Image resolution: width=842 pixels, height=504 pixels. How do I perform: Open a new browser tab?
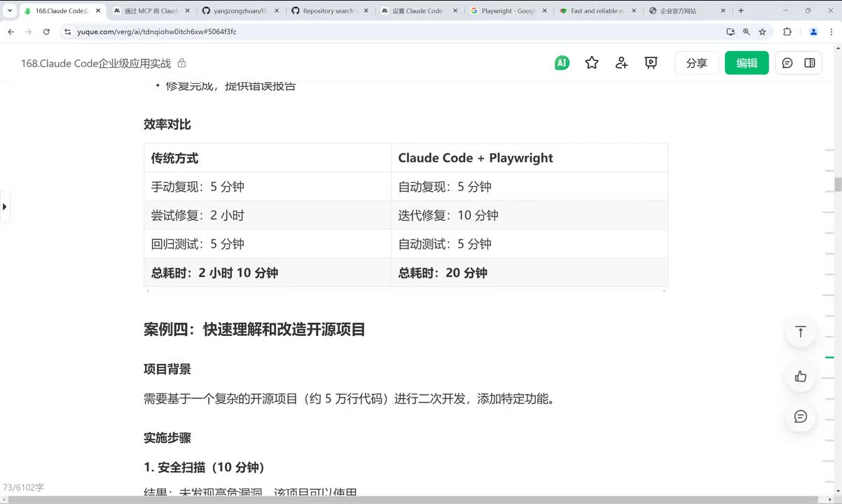tap(741, 11)
